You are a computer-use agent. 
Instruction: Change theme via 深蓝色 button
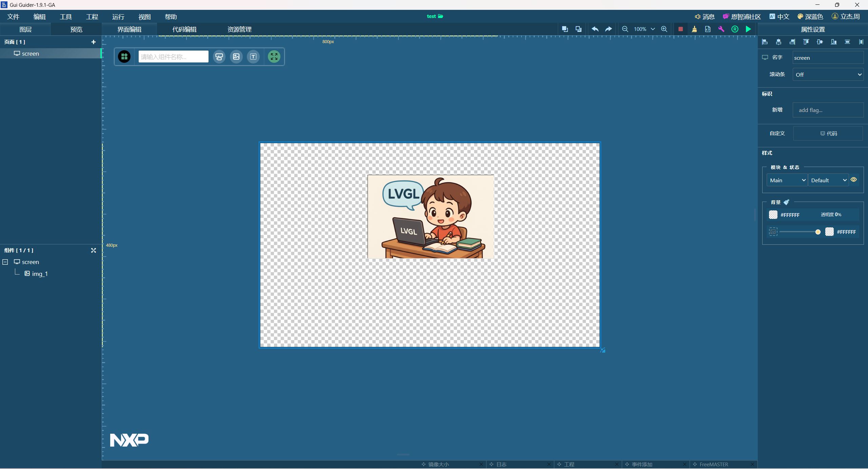[810, 17]
